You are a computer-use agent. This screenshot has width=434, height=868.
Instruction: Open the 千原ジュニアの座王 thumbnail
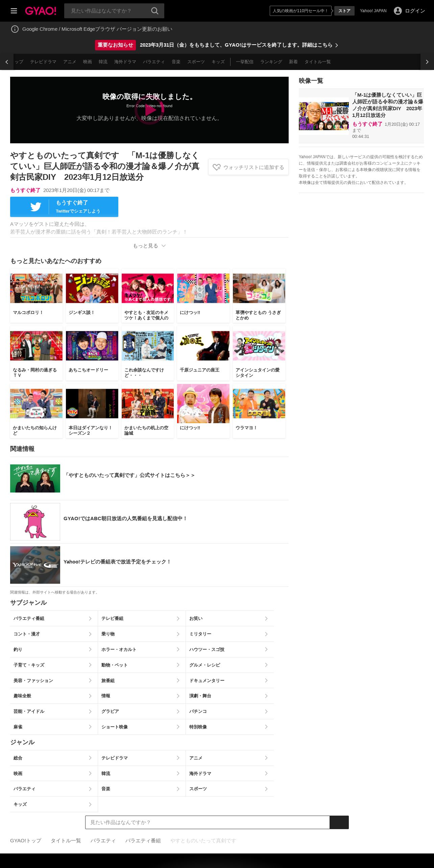click(x=203, y=346)
